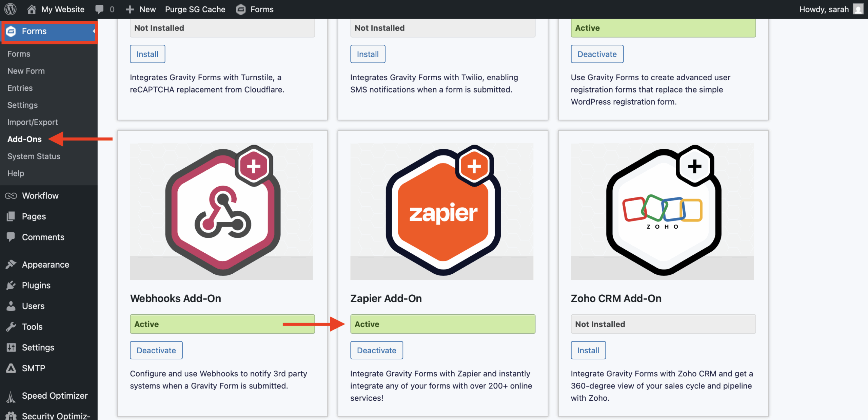The height and width of the screenshot is (420, 868).
Task: Open Forms via the Gravity Forms toolbar icon
Action: click(240, 9)
